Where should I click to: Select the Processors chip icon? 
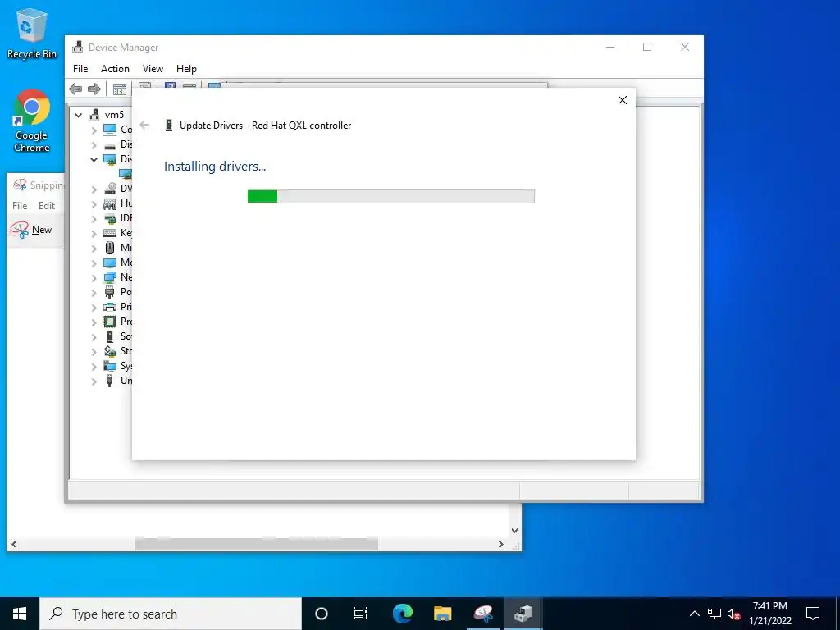(110, 322)
